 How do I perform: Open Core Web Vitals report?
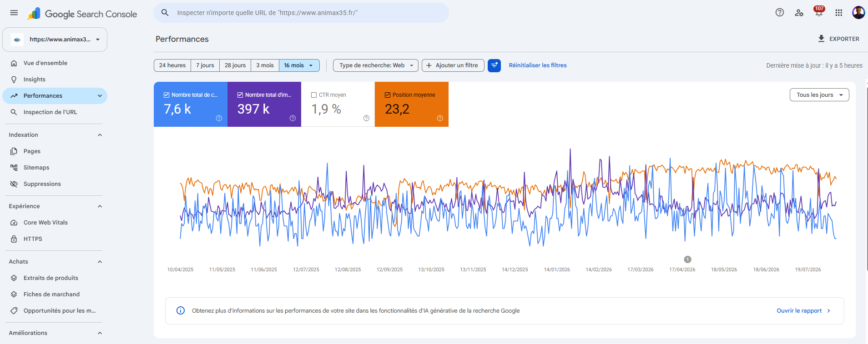(55, 223)
